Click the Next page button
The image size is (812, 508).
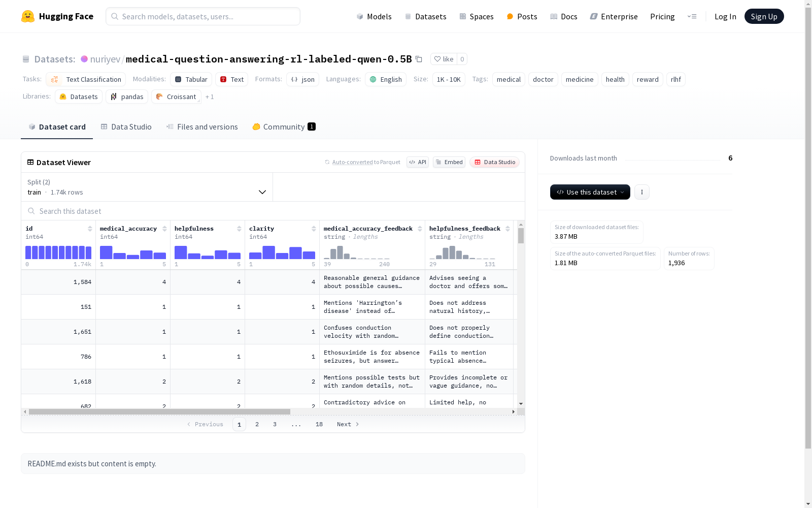348,424
